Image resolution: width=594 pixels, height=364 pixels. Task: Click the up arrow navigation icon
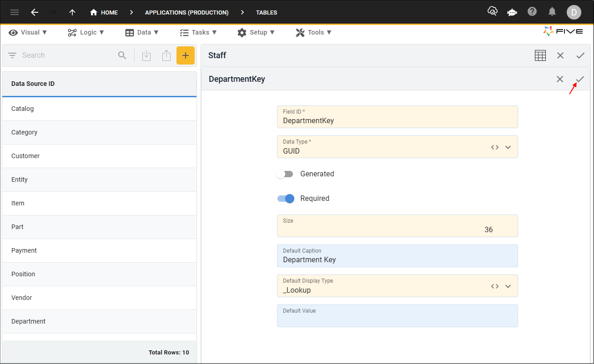click(72, 12)
